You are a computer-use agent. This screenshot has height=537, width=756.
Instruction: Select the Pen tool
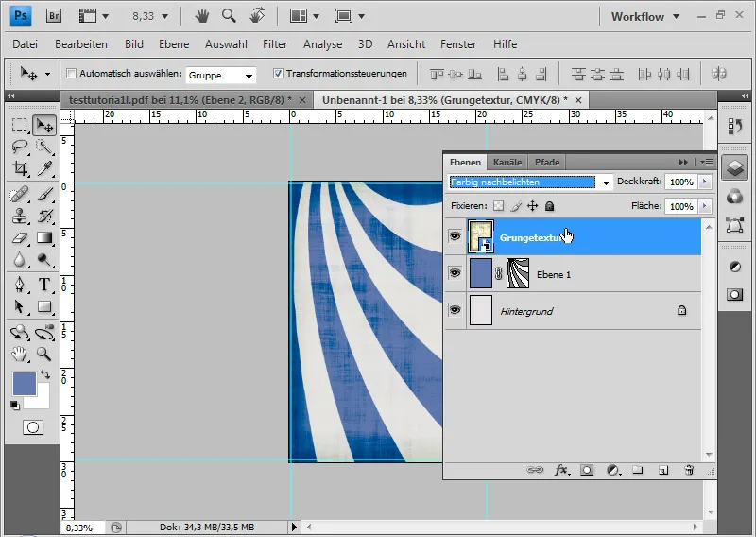pyautogui.click(x=19, y=285)
